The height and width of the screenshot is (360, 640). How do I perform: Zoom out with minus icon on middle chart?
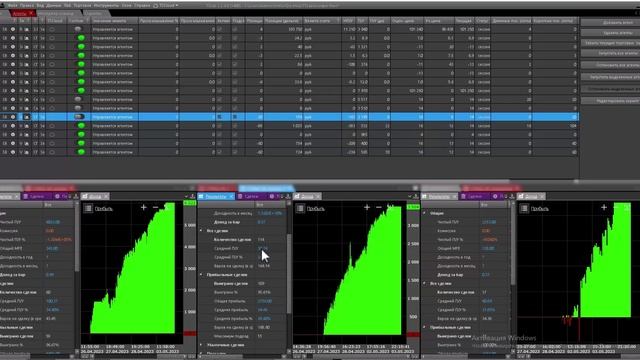pyautogui.click(x=378, y=208)
